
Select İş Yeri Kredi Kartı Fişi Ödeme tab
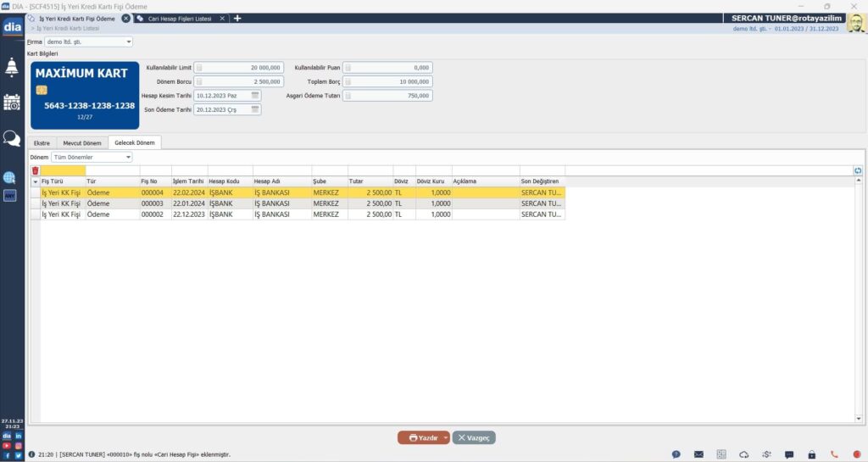pyautogui.click(x=76, y=19)
